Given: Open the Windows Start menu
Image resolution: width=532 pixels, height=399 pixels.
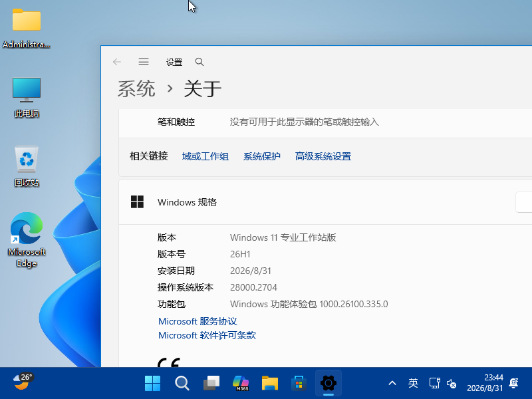Looking at the screenshot, I should pos(153,384).
